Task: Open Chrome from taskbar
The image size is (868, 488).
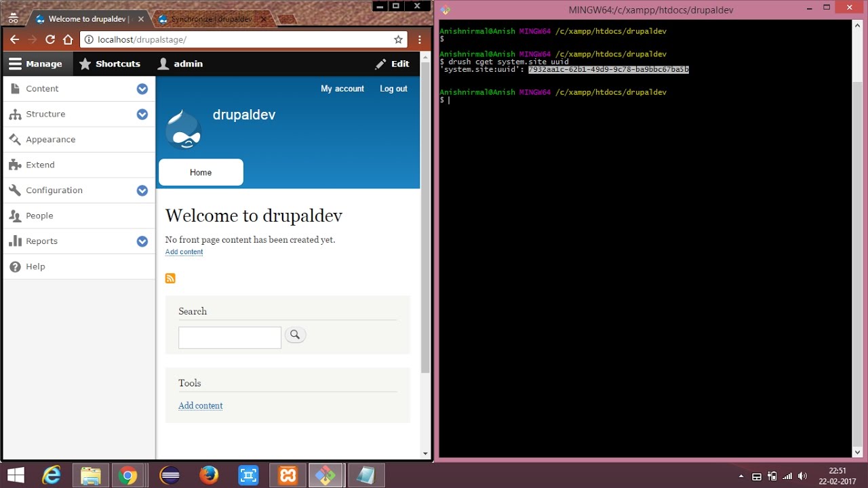Action: point(127,475)
